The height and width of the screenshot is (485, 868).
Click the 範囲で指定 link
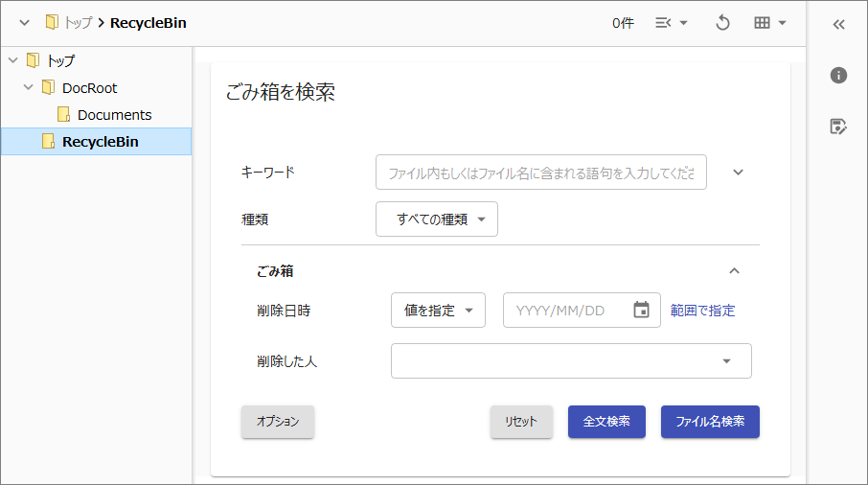702,311
